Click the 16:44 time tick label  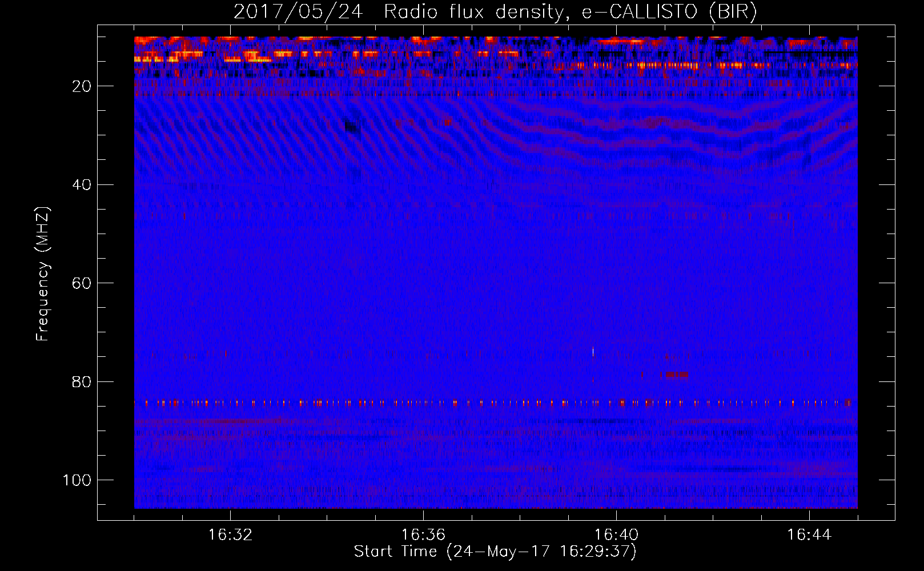(x=809, y=535)
